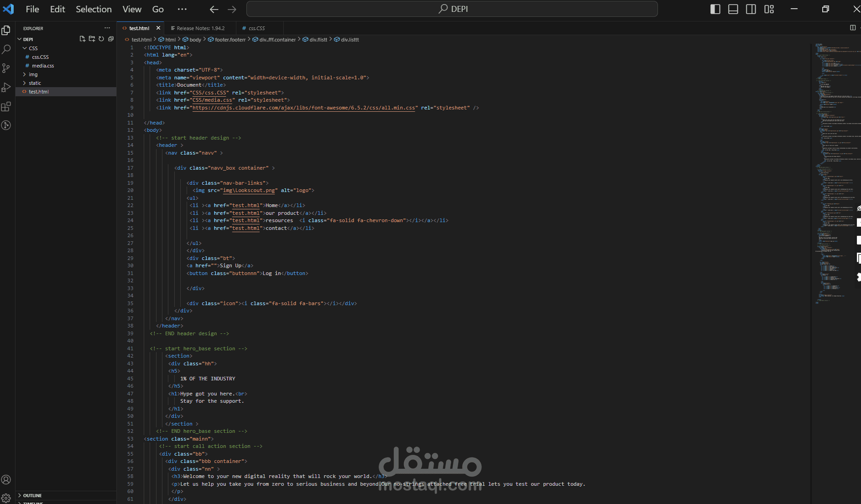861x504 pixels.
Task: Open the Run and Debug view
Action: (x=6, y=87)
